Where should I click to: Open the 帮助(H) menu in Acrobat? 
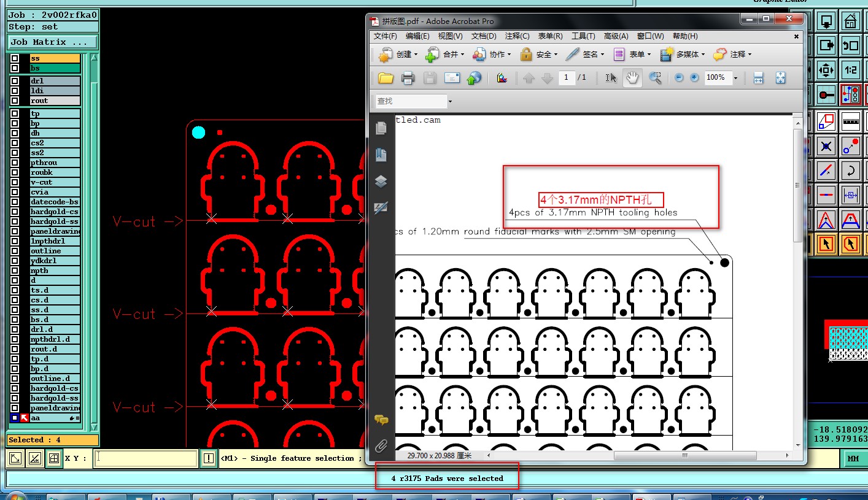pos(685,36)
